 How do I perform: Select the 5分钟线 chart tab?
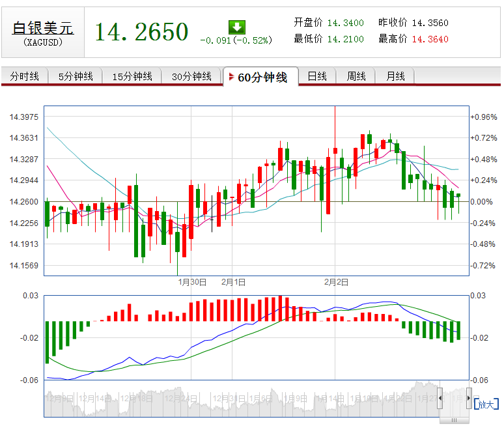click(76, 77)
